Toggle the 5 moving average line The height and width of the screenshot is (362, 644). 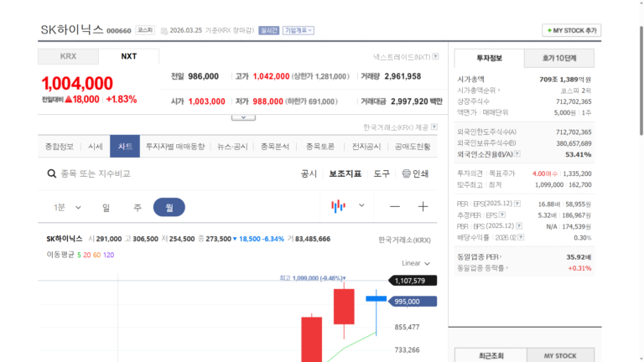[79, 255]
